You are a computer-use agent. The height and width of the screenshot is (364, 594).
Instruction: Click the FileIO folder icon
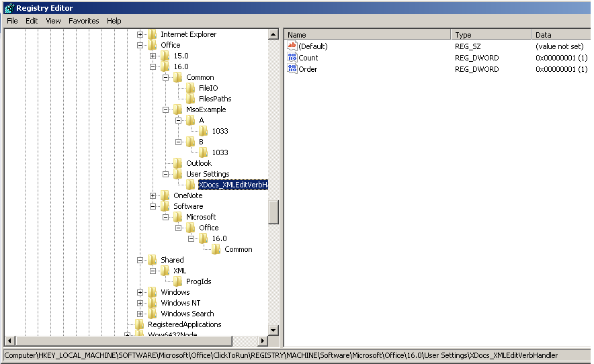191,88
